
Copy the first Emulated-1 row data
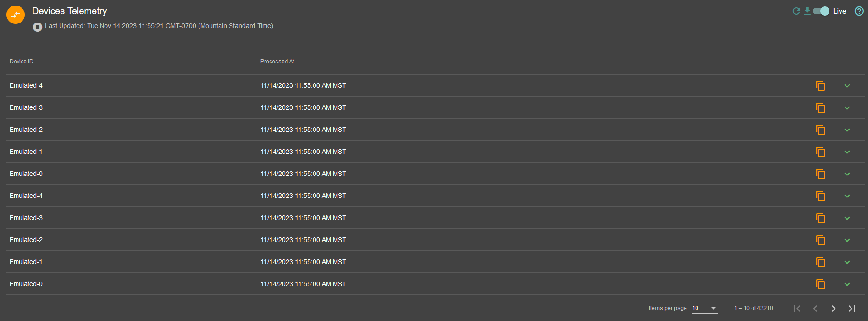(x=820, y=152)
